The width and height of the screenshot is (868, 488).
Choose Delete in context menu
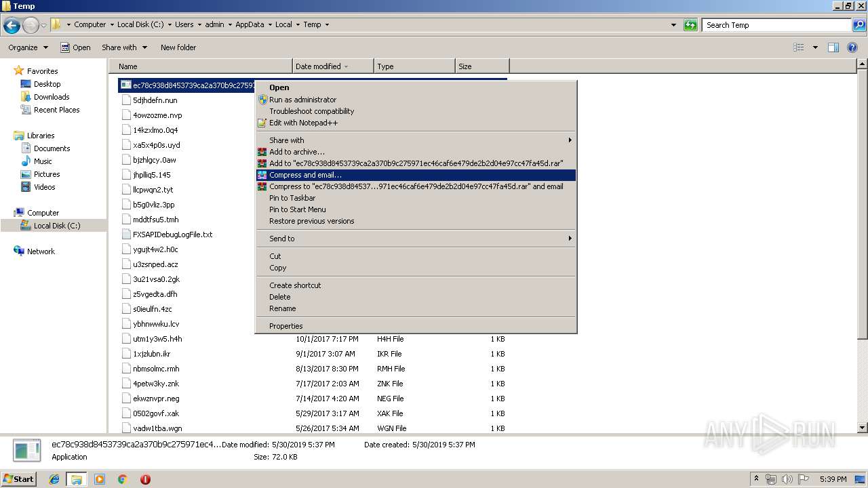(x=416, y=297)
